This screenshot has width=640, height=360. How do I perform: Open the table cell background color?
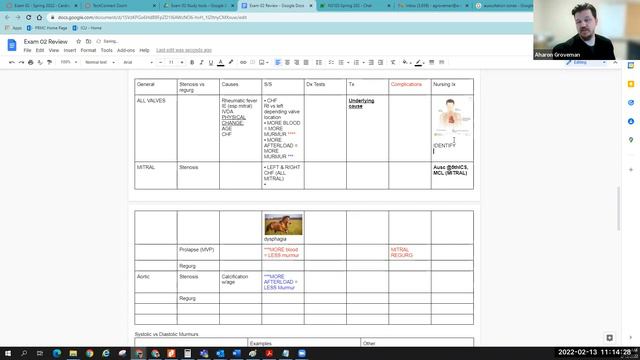[405, 62]
